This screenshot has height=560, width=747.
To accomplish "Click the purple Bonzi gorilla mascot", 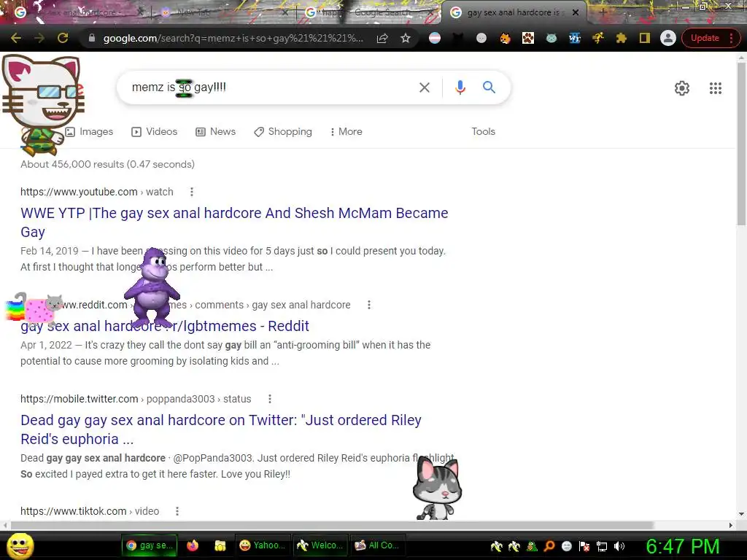I will point(152,288).
